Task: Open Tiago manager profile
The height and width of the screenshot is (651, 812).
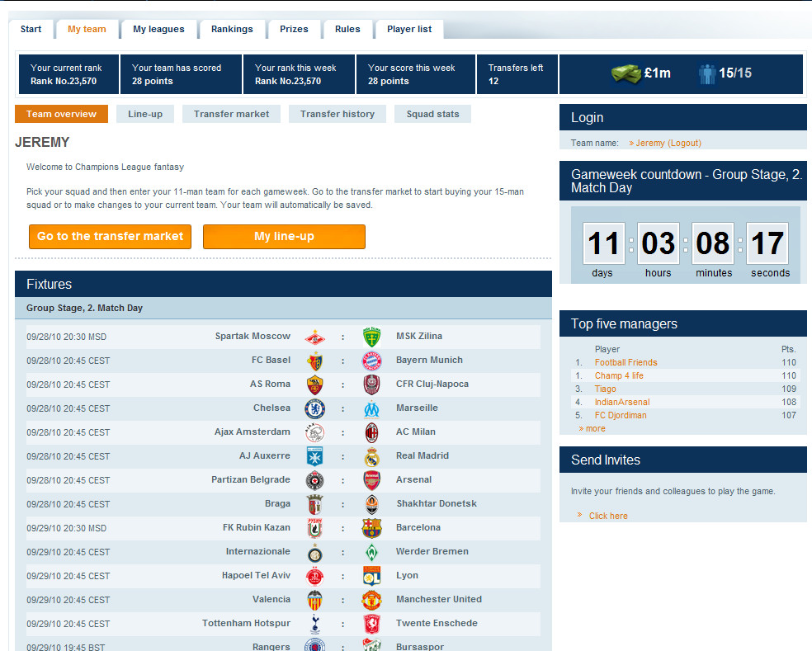Action: pyautogui.click(x=606, y=389)
